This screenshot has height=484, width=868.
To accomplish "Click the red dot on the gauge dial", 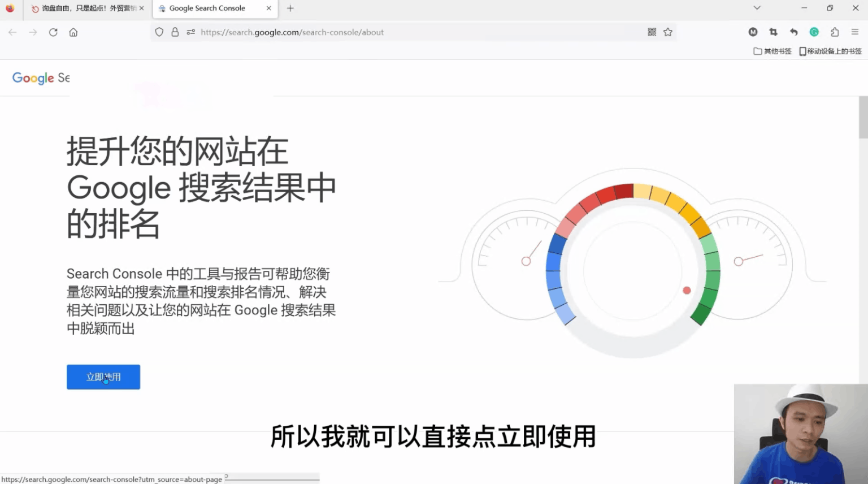I will [x=687, y=290].
